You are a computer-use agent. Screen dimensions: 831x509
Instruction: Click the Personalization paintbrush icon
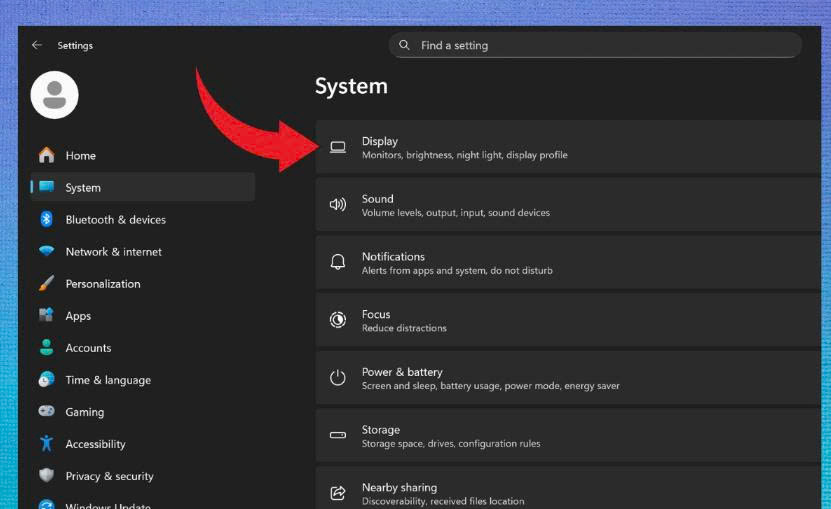(47, 283)
